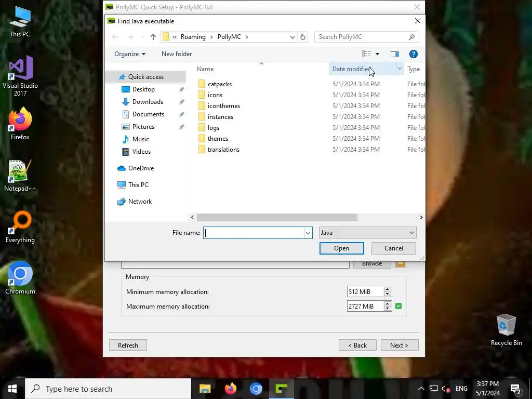The image size is (532, 399).
Task: Click Firefox on the taskbar
Action: 231,389
